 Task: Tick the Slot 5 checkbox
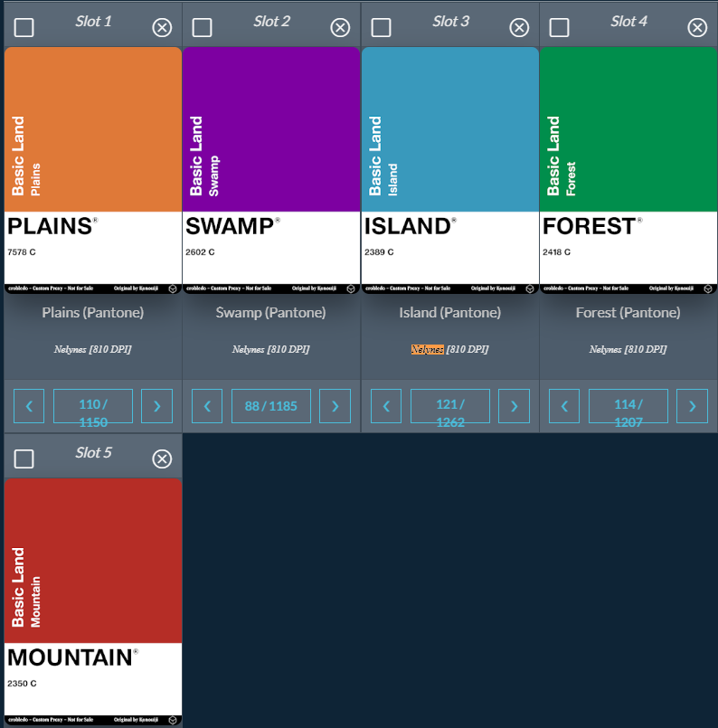click(24, 459)
